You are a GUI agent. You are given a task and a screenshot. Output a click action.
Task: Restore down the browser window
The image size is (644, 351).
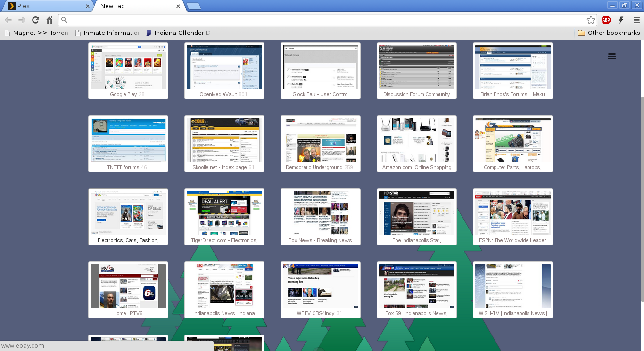(625, 5)
